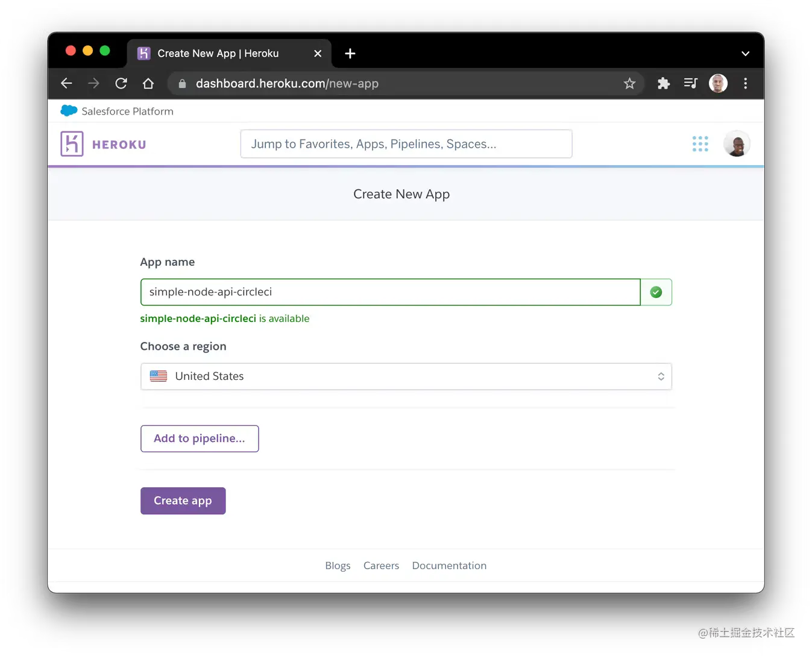
Task: Bookmark this page with the star icon
Action: point(629,83)
